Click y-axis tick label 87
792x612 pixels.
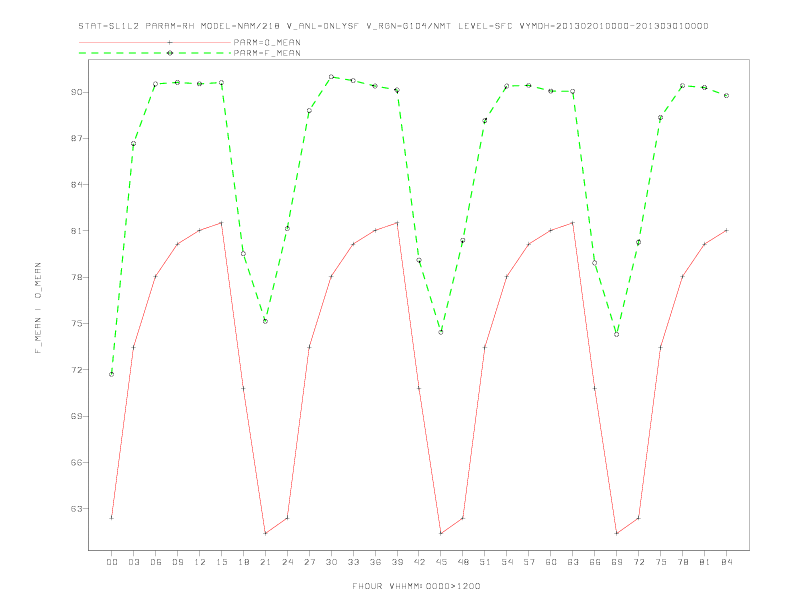tap(77, 138)
